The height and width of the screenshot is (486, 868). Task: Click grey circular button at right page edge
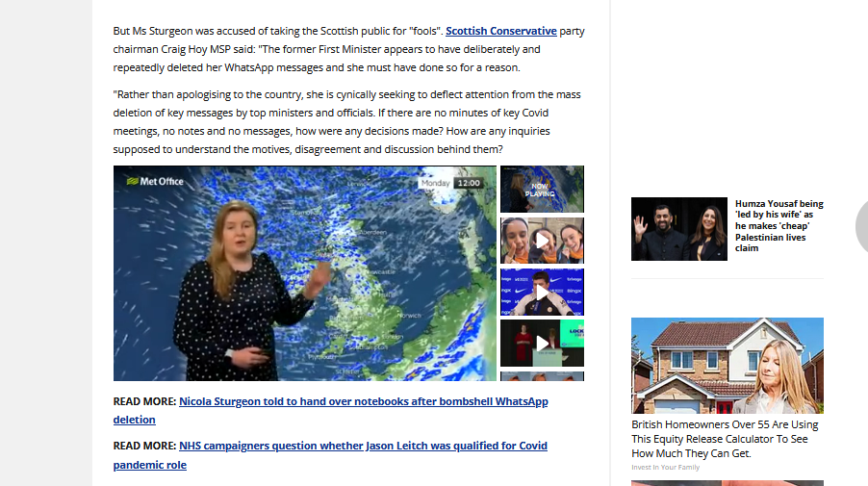(x=862, y=226)
